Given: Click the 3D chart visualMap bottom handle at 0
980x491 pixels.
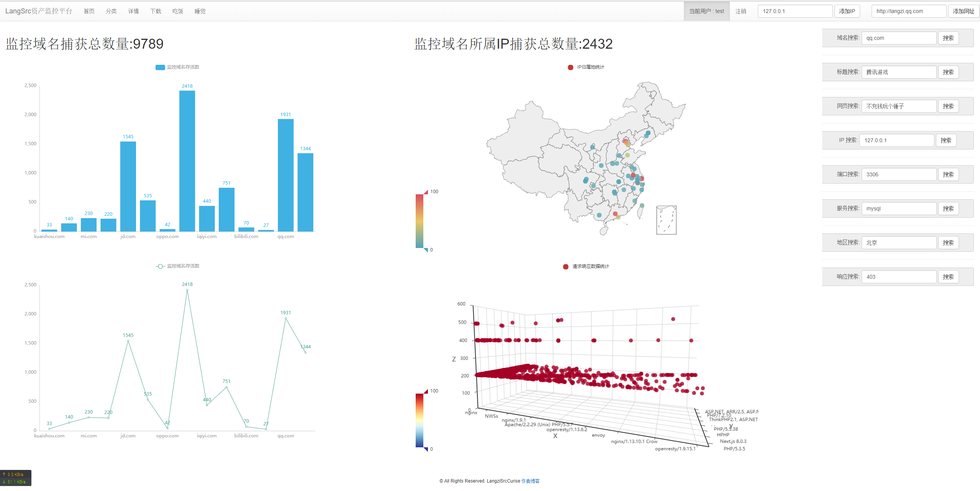Looking at the screenshot, I should (426, 449).
